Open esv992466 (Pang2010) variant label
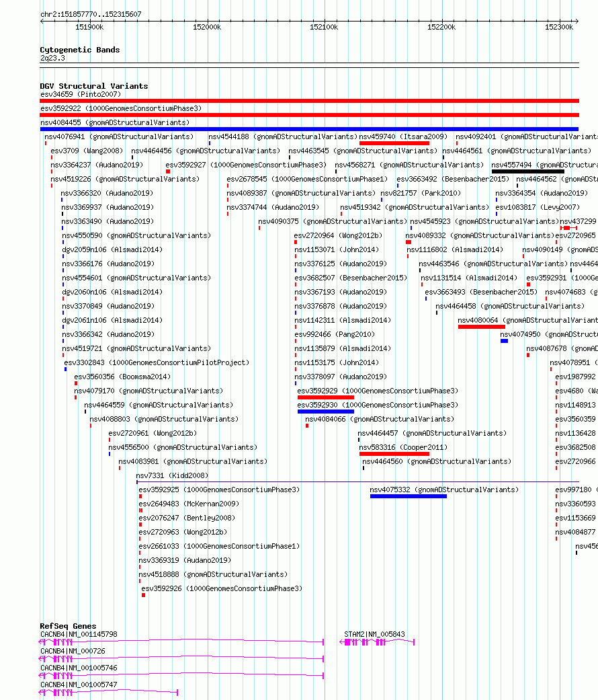The width and height of the screenshot is (598, 700). 335,334
